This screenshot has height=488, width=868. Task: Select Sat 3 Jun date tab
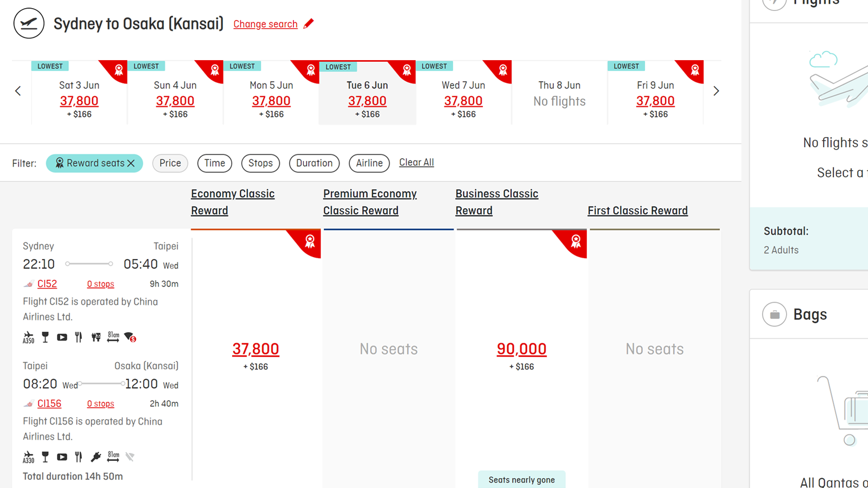79,93
